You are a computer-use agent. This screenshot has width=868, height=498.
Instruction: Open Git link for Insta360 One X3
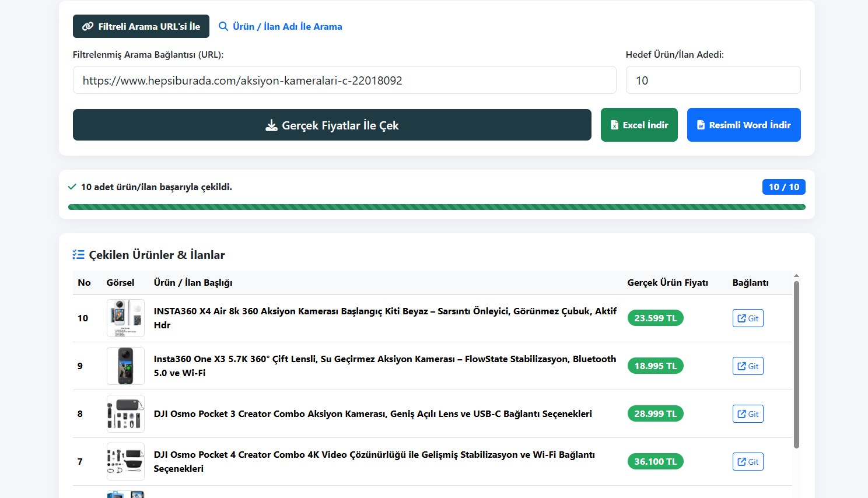tap(748, 366)
